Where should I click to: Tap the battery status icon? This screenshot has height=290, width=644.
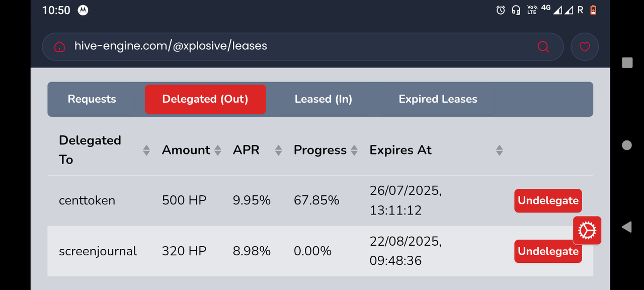tap(593, 10)
